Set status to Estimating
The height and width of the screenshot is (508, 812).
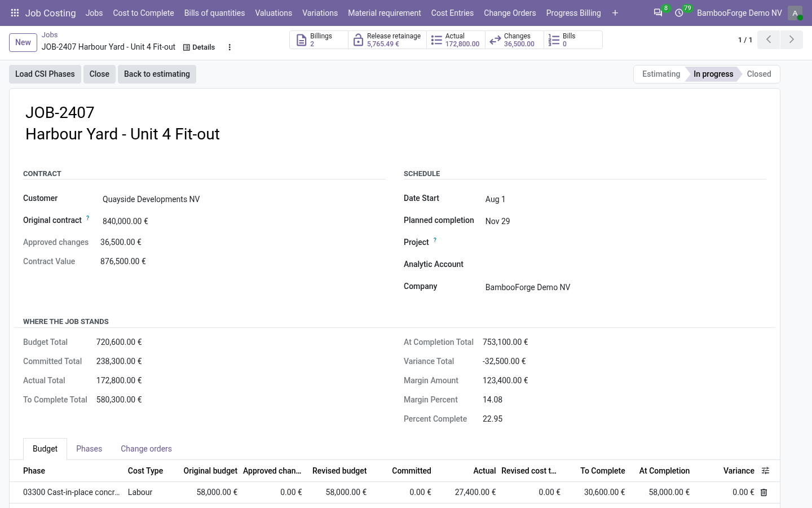click(660, 74)
